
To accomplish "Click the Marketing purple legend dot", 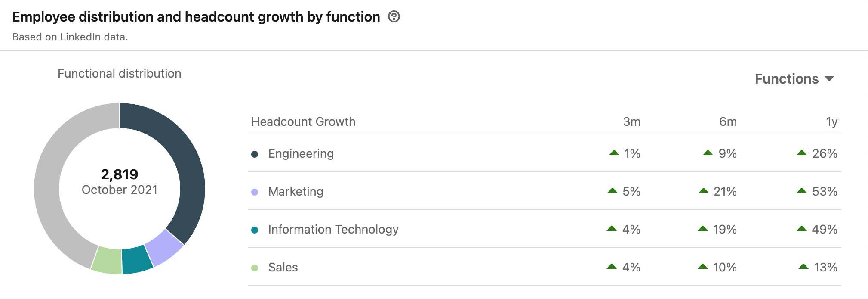I will 255,192.
